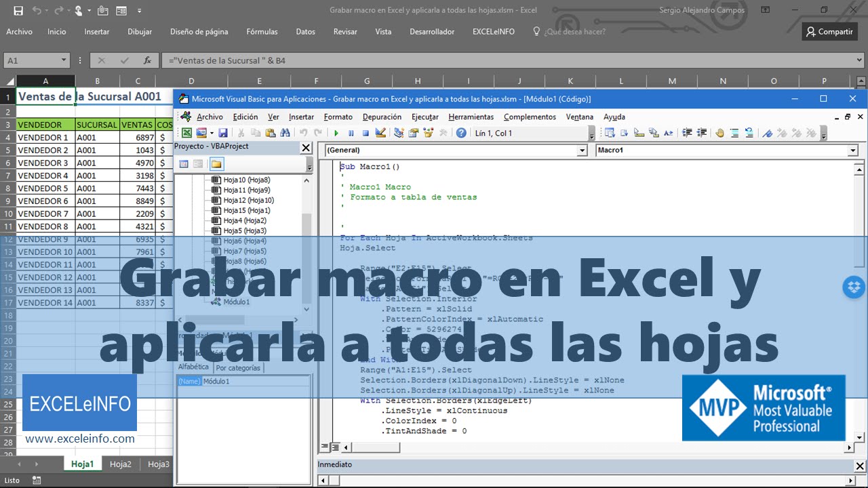Select Hoja15 (Hoja1) in project tree

coord(247,210)
